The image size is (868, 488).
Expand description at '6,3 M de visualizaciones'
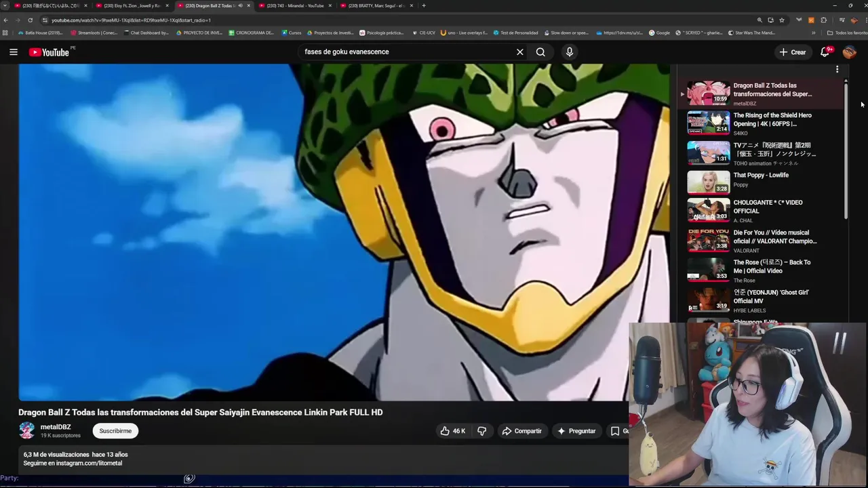coord(75,455)
